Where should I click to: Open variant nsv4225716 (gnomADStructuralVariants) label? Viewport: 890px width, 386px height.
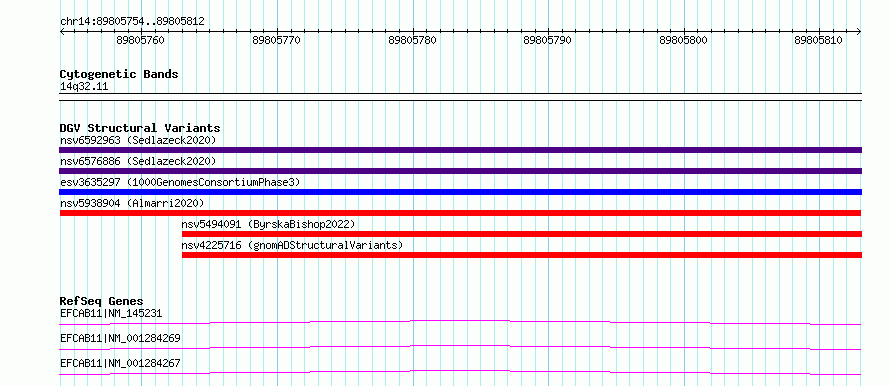click(x=292, y=245)
